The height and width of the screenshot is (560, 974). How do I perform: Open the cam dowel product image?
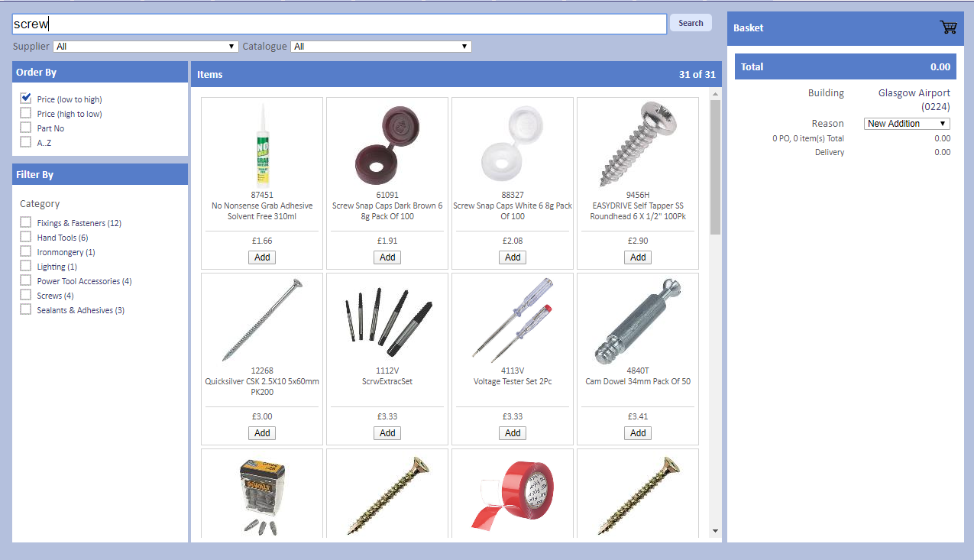638,319
